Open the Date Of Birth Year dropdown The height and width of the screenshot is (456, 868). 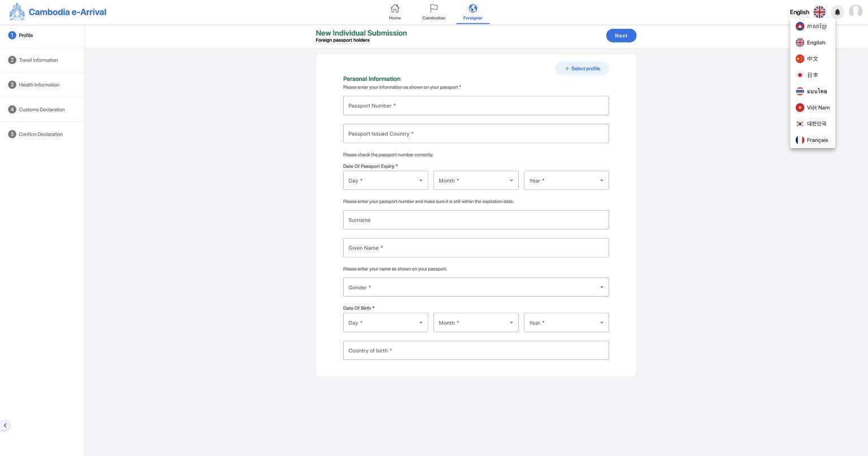coord(566,323)
